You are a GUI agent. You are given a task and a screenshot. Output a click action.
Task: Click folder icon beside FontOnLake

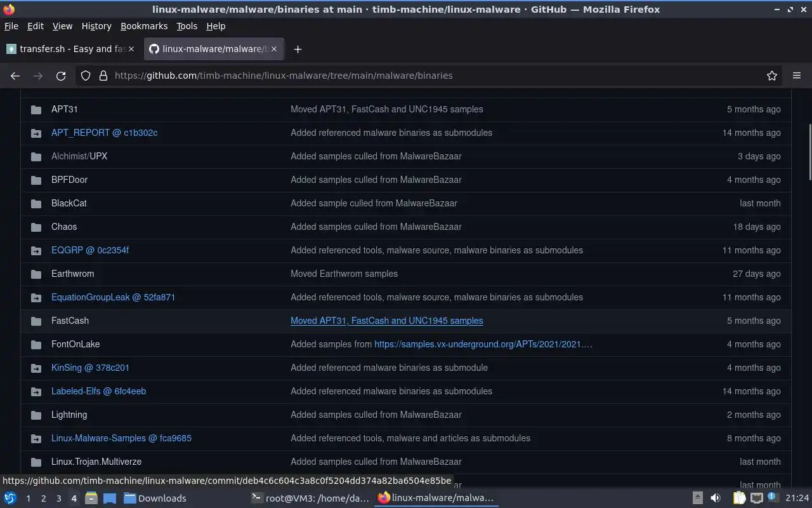(36, 345)
